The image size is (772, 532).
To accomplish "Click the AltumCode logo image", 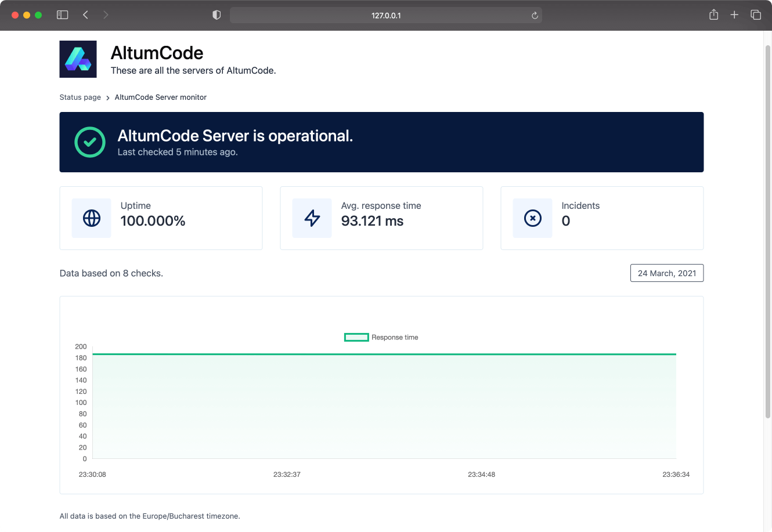I will point(78,59).
